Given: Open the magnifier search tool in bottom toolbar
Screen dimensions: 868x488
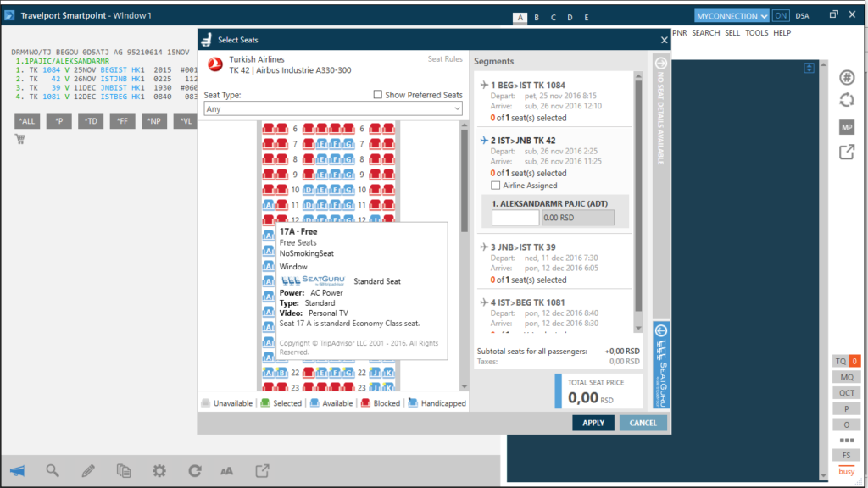Looking at the screenshot, I should point(53,471).
